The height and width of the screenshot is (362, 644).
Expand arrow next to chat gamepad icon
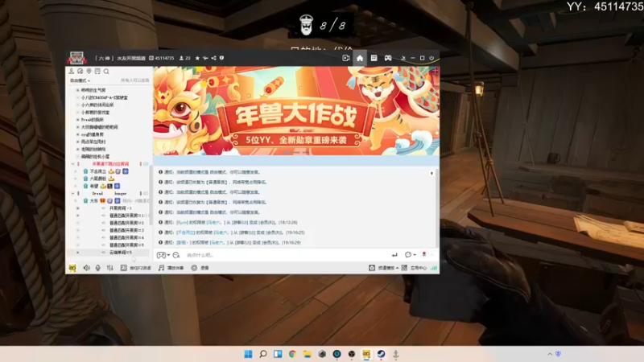[x=168, y=255]
